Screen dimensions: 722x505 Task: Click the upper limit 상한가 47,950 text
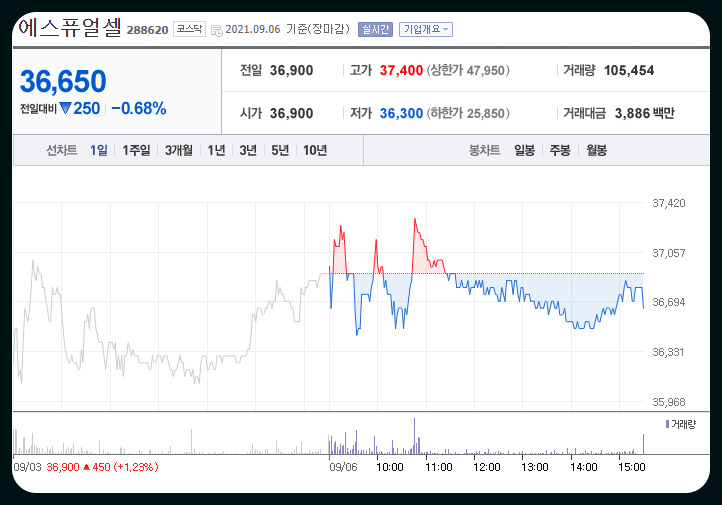[468, 70]
